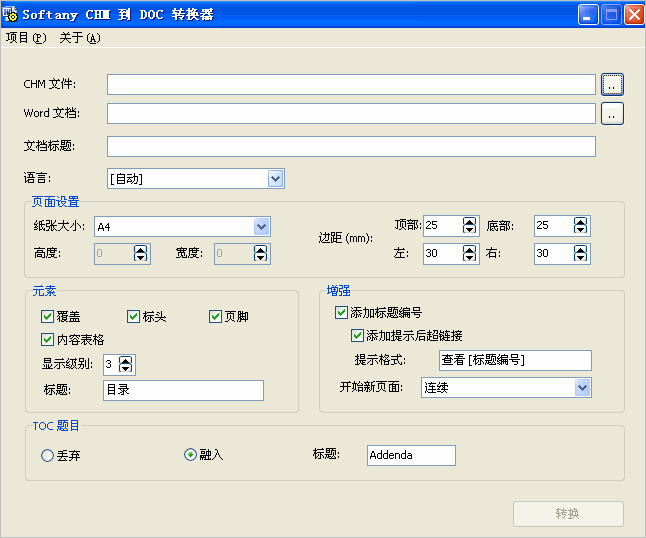Click the application icon in title bar
The image size is (646, 538).
point(10,14)
